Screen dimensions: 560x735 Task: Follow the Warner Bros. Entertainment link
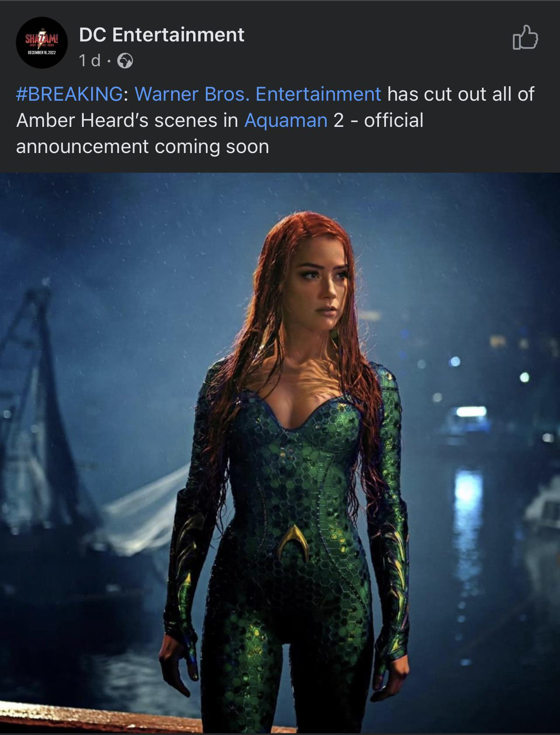pyautogui.click(x=258, y=94)
